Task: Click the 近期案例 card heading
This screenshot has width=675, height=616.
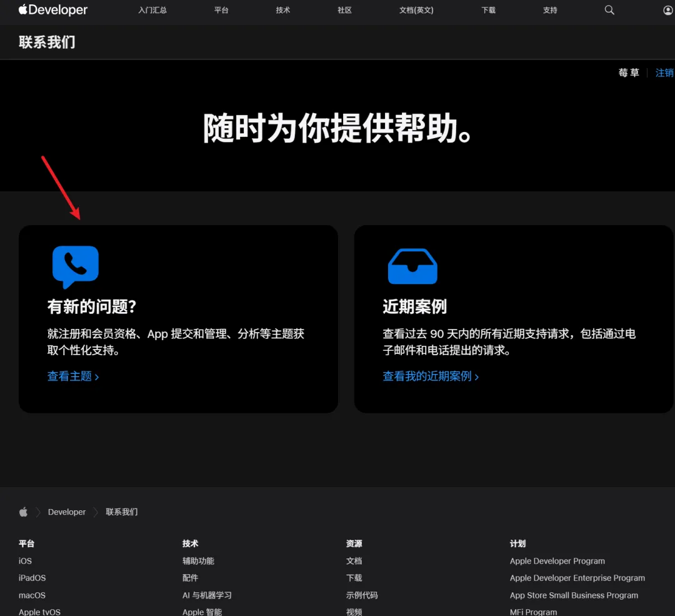Action: click(414, 306)
